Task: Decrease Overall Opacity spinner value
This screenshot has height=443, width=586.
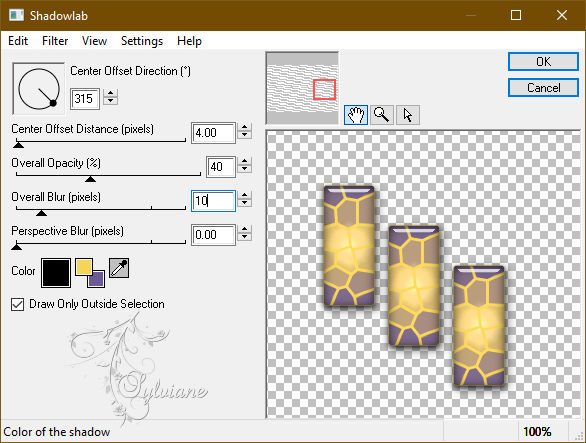Action: (244, 169)
